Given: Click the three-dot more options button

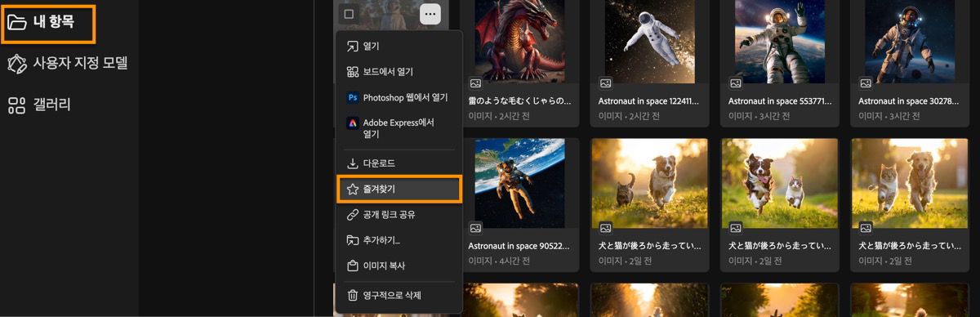Looking at the screenshot, I should (x=430, y=14).
